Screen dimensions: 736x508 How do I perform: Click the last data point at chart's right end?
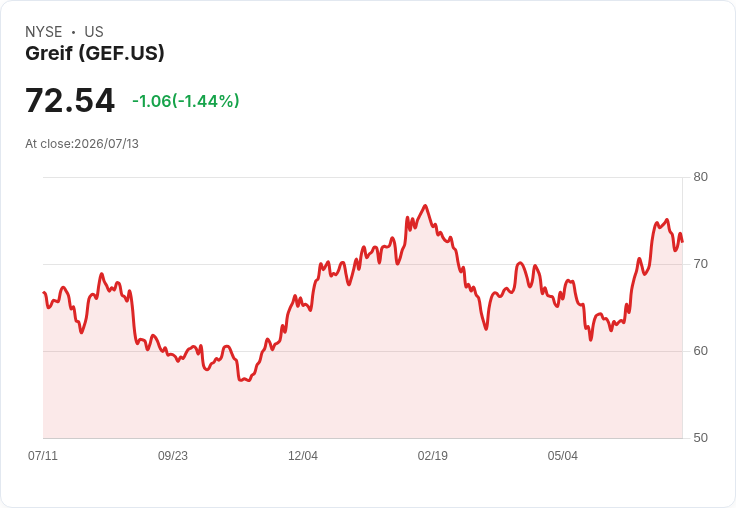point(682,241)
